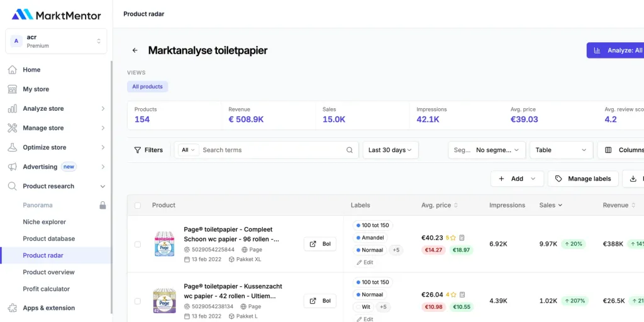Open Product database in sidebar

[49, 238]
